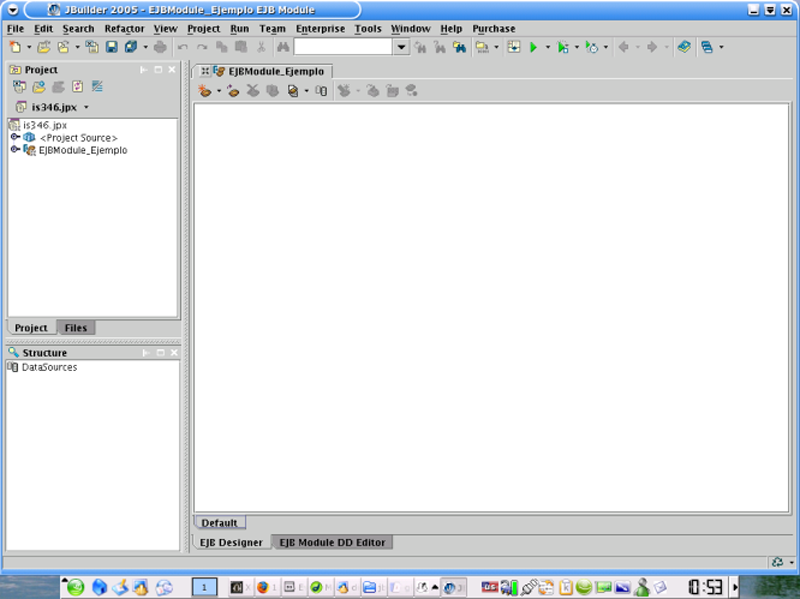800x599 pixels.
Task: Open the search text combo box dropdown arrow
Action: click(x=401, y=47)
